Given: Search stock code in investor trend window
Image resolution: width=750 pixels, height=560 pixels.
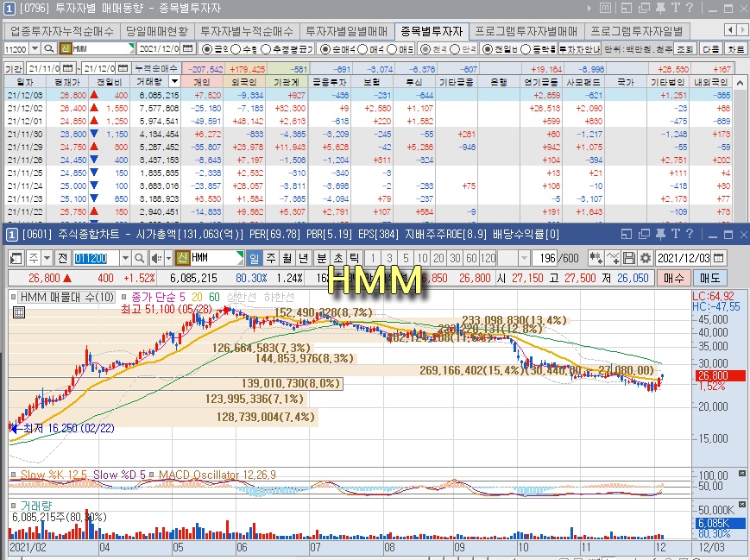Looking at the screenshot, I should click(x=49, y=49).
